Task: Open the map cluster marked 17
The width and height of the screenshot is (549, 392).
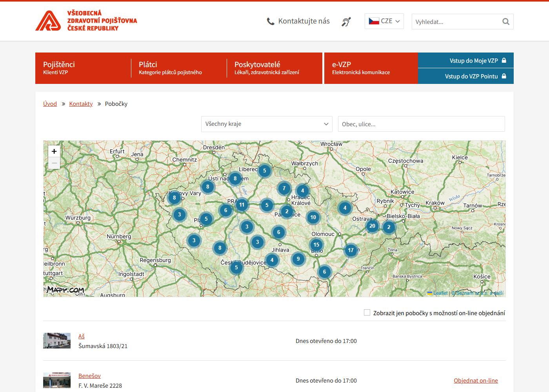Action: pos(351,250)
